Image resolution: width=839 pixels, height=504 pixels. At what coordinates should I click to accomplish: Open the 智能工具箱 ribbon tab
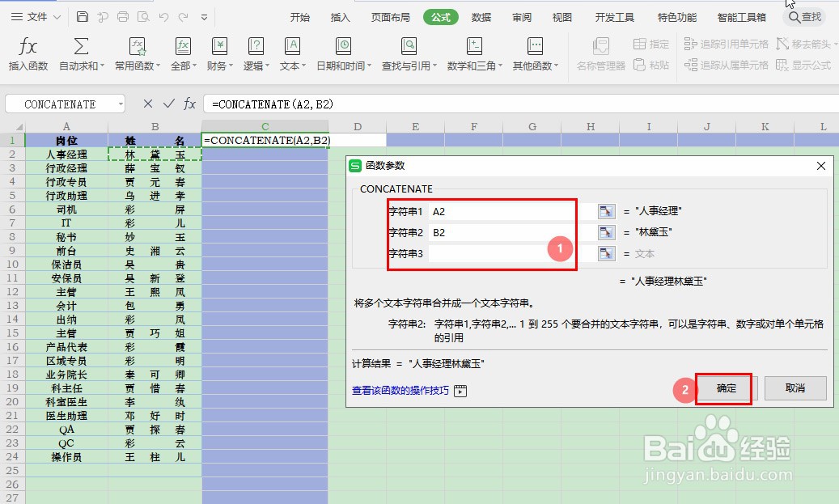[741, 16]
